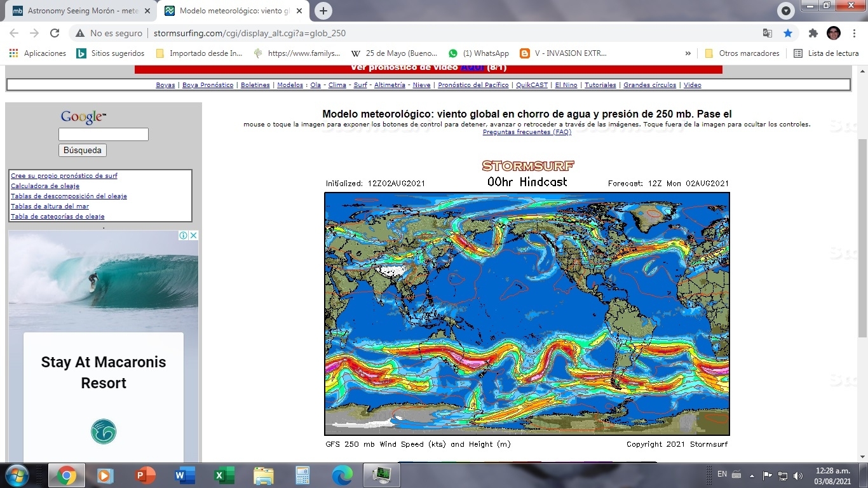Show hidden tray icons arrow
This screenshot has width=868, height=488.
click(752, 475)
